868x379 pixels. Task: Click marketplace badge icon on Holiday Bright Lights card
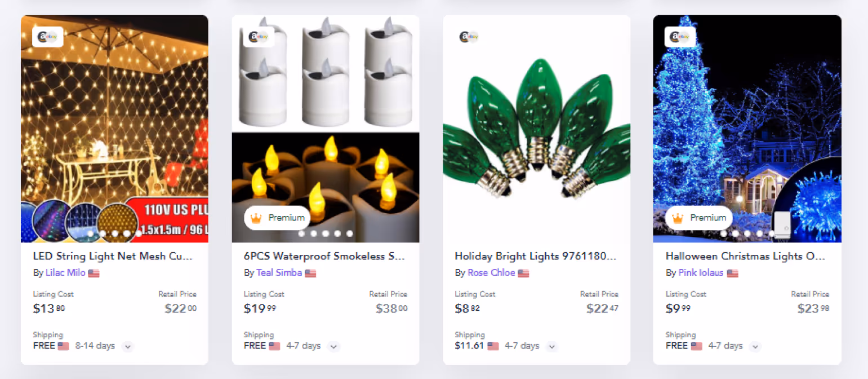coord(469,37)
